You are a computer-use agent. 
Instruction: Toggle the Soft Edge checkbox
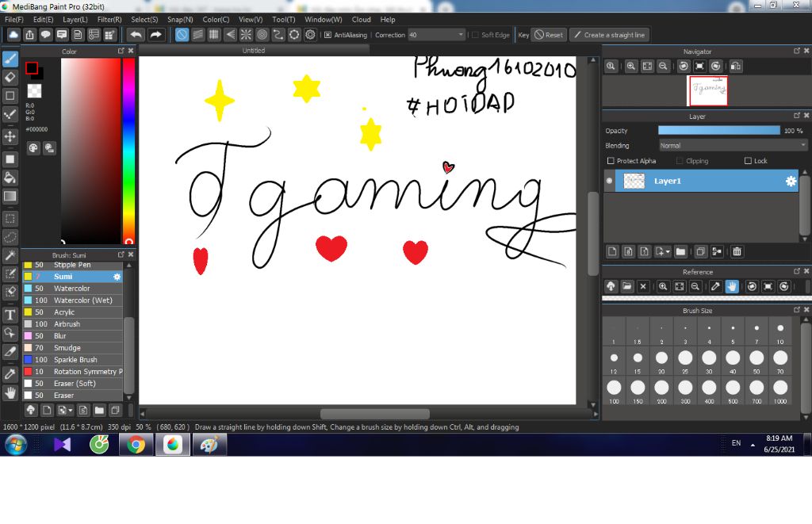click(x=476, y=35)
